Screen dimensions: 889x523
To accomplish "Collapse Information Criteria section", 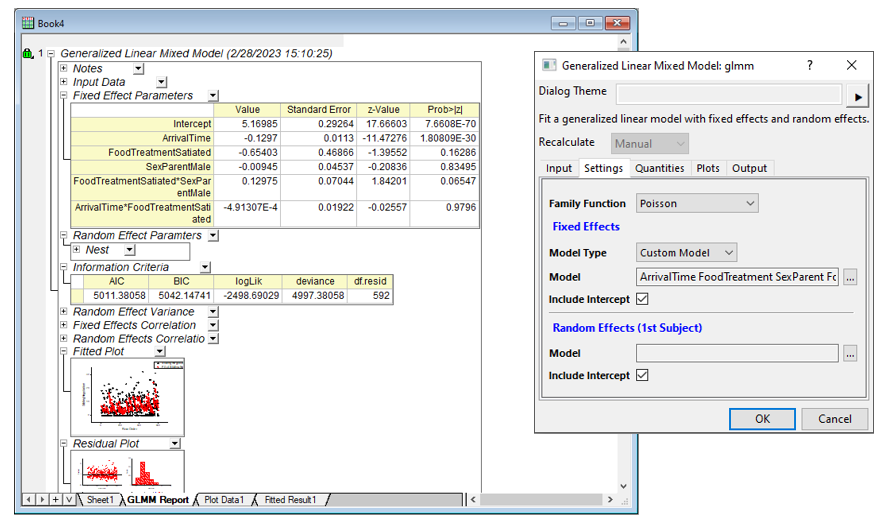I will click(64, 267).
